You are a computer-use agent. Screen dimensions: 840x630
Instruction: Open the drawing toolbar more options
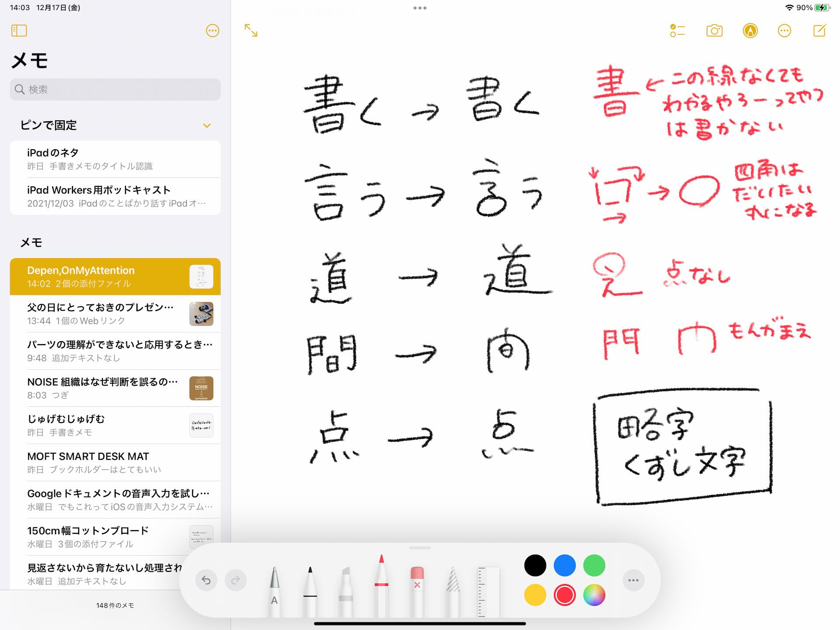click(633, 580)
